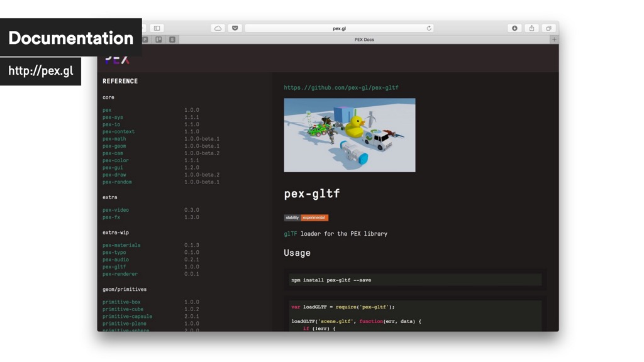Open the pex-gl/pex-gltf GitHub link
The height and width of the screenshot is (362, 644).
[x=341, y=87]
